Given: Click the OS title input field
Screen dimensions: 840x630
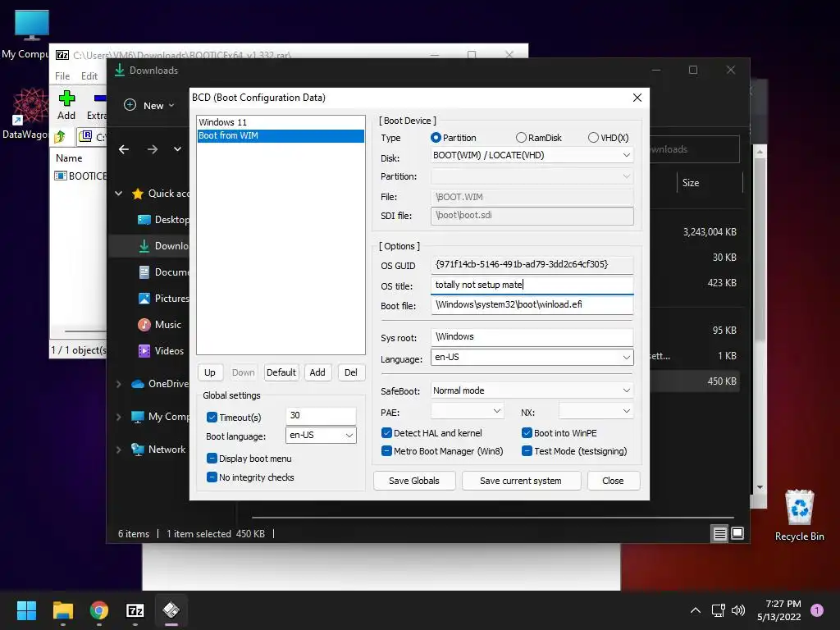Looking at the screenshot, I should coord(532,285).
